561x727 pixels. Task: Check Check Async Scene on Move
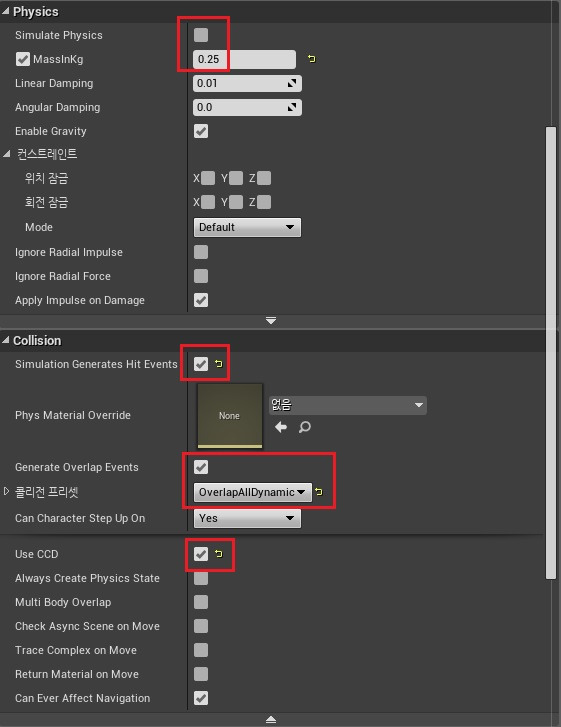click(x=201, y=626)
